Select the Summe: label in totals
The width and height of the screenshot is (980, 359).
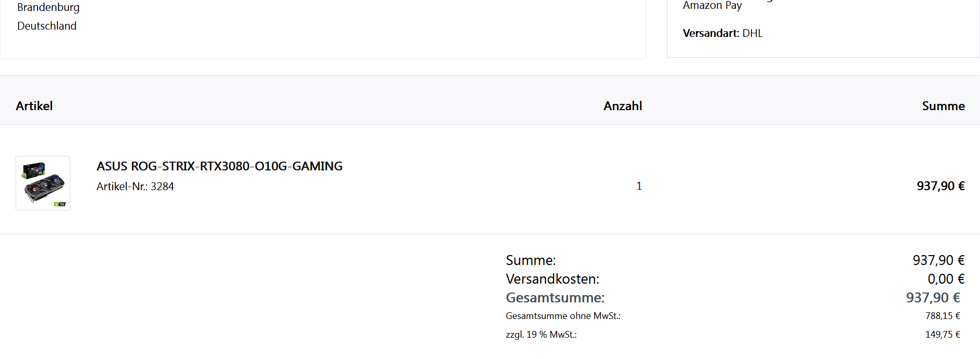point(531,260)
